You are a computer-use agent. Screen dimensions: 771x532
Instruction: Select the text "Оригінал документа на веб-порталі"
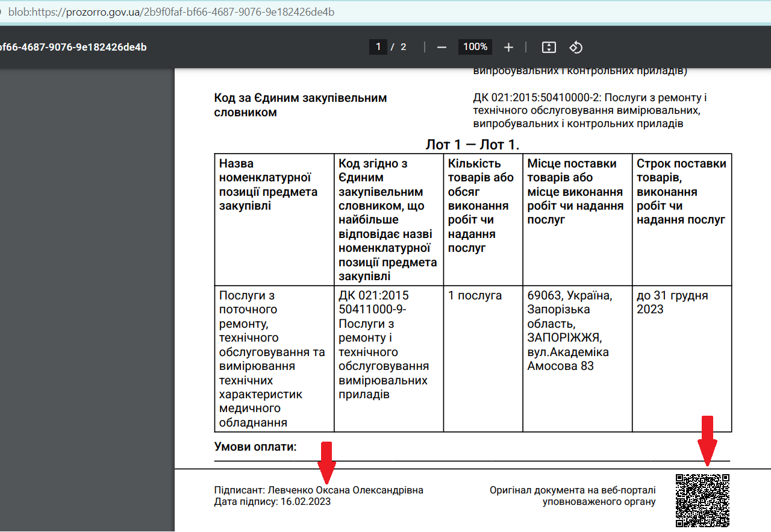(x=573, y=490)
